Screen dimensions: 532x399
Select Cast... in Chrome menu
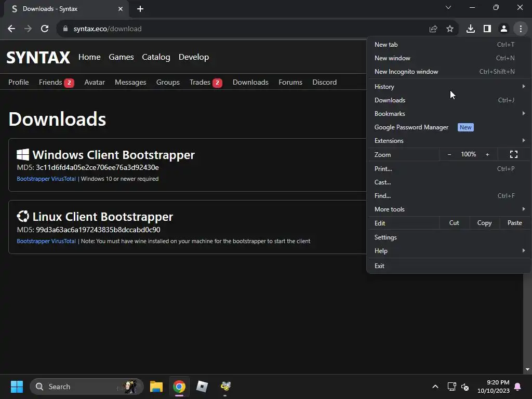tap(449, 182)
